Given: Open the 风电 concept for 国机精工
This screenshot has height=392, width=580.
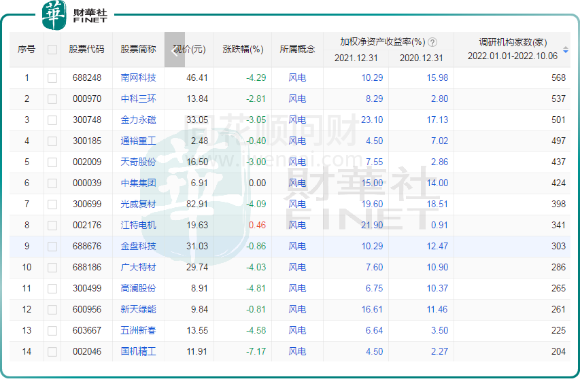Looking at the screenshot, I should click(x=297, y=351).
